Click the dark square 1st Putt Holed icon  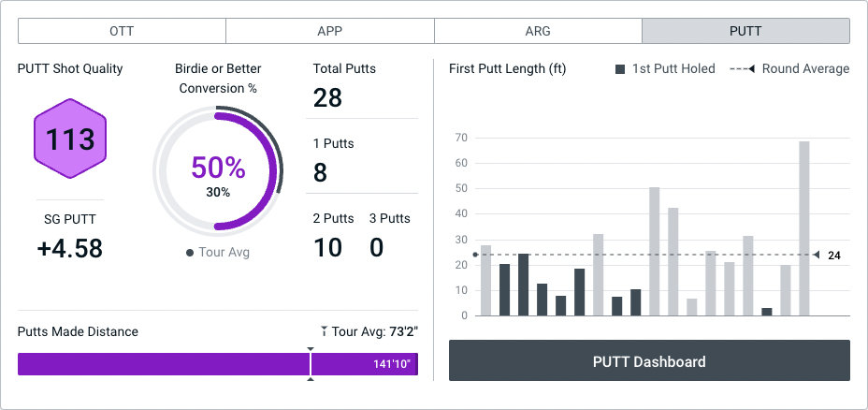pyautogui.click(x=621, y=69)
